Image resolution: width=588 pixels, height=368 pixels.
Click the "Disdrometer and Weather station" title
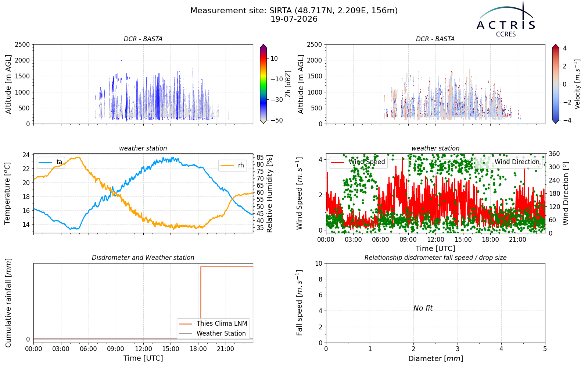click(x=143, y=258)
